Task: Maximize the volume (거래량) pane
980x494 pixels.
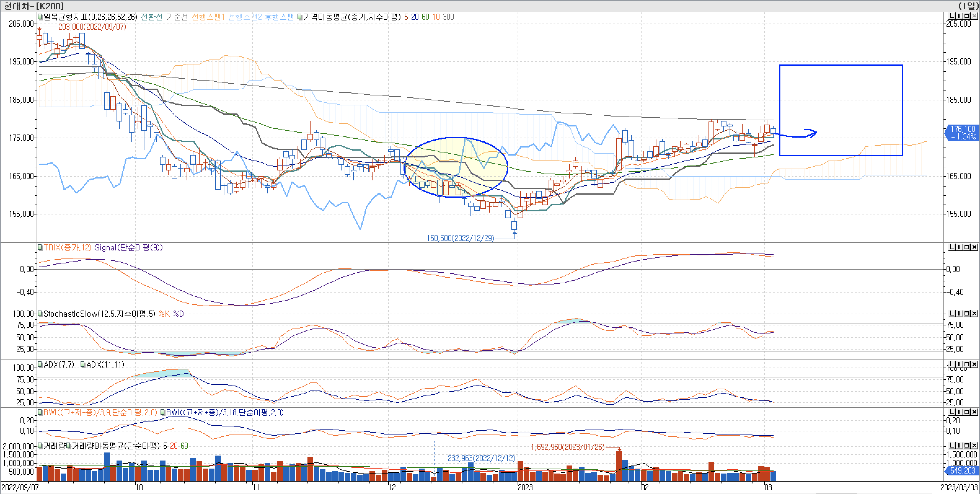Action: pos(967,445)
